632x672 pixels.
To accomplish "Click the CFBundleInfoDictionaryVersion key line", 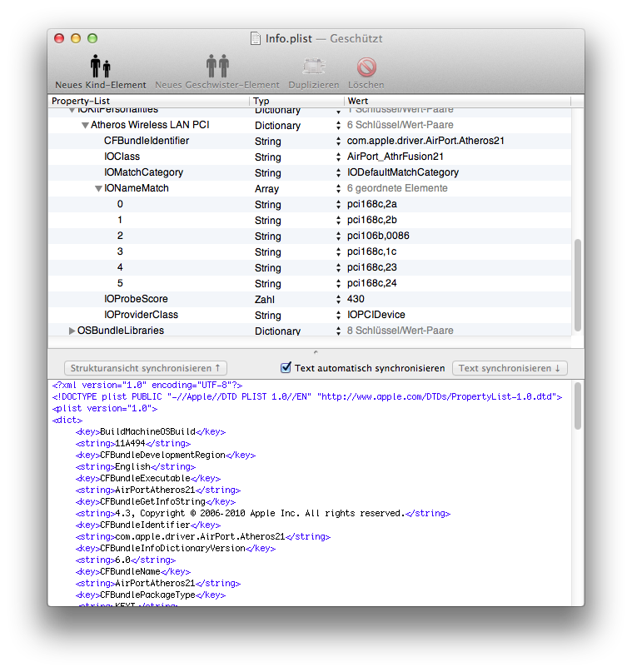I will [175, 548].
